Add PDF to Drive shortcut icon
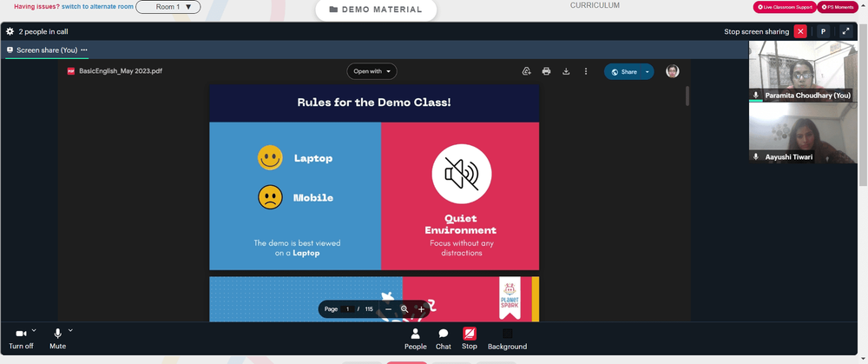The image size is (868, 364). coord(527,71)
